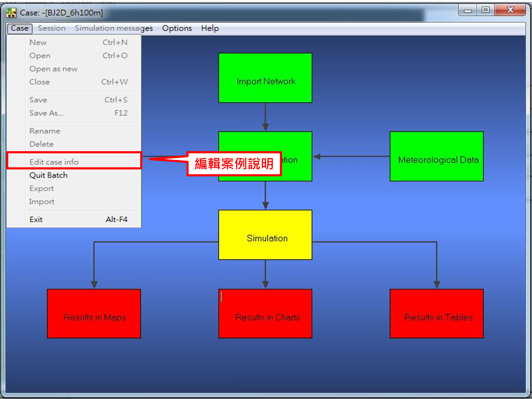The image size is (532, 399).
Task: Open the Simulation messages menu
Action: point(114,28)
